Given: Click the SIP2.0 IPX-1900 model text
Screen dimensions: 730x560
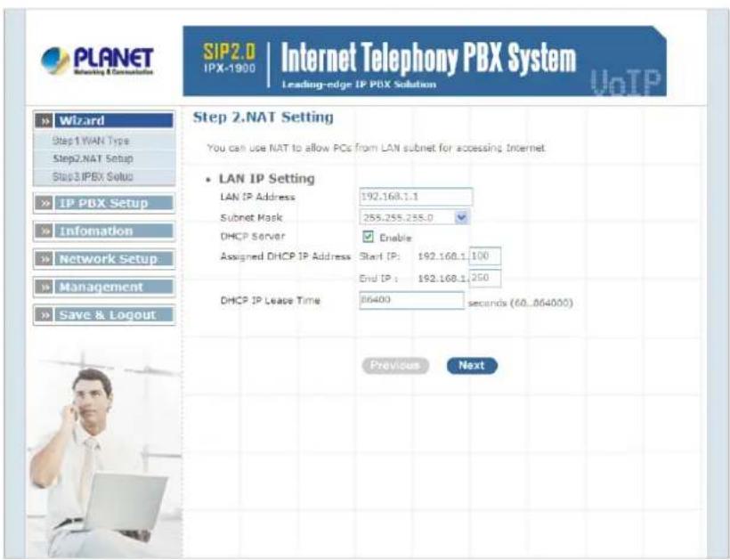Looking at the screenshot, I should 229,59.
